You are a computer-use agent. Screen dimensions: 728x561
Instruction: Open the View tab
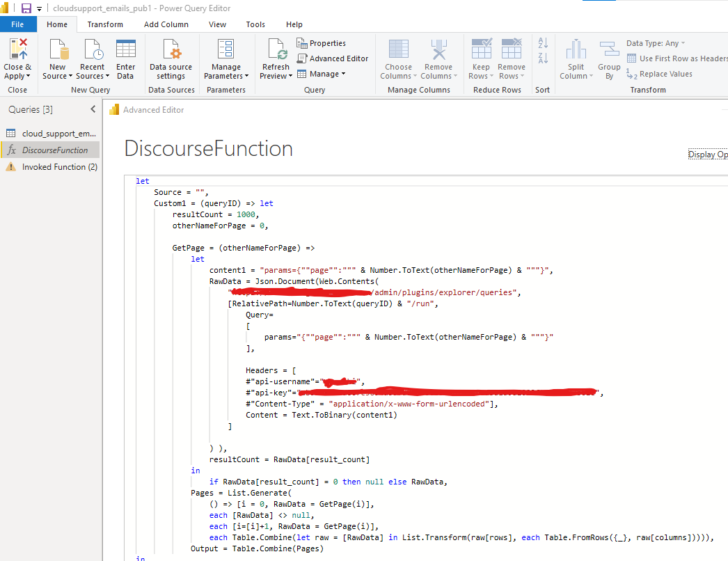217,24
